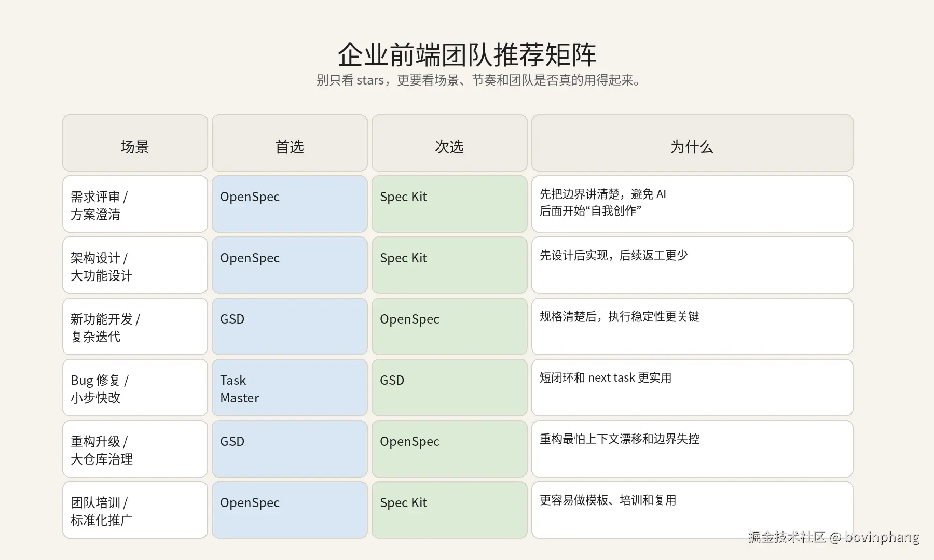The height and width of the screenshot is (560, 934).
Task: Click the 为什么 column header
Action: [x=692, y=143]
